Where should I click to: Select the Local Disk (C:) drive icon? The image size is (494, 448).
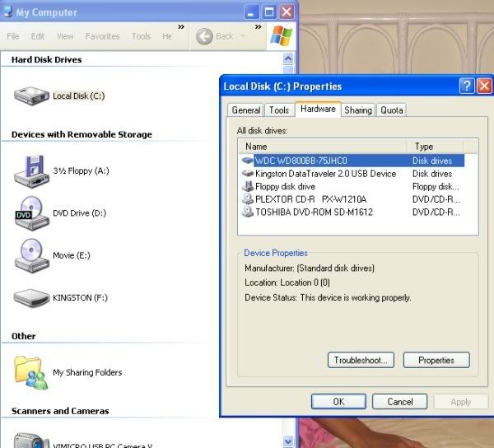31,96
